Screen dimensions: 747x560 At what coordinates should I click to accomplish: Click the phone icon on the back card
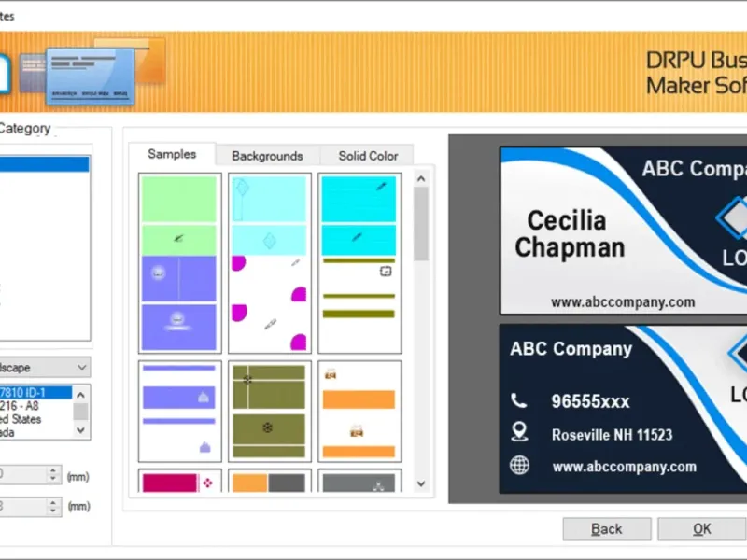pos(519,400)
